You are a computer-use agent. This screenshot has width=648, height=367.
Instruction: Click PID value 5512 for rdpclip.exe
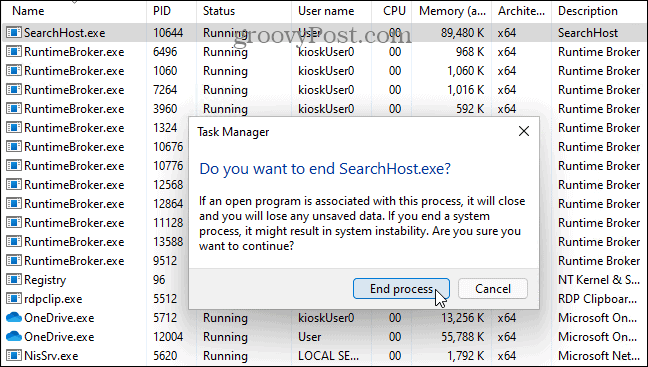(165, 299)
